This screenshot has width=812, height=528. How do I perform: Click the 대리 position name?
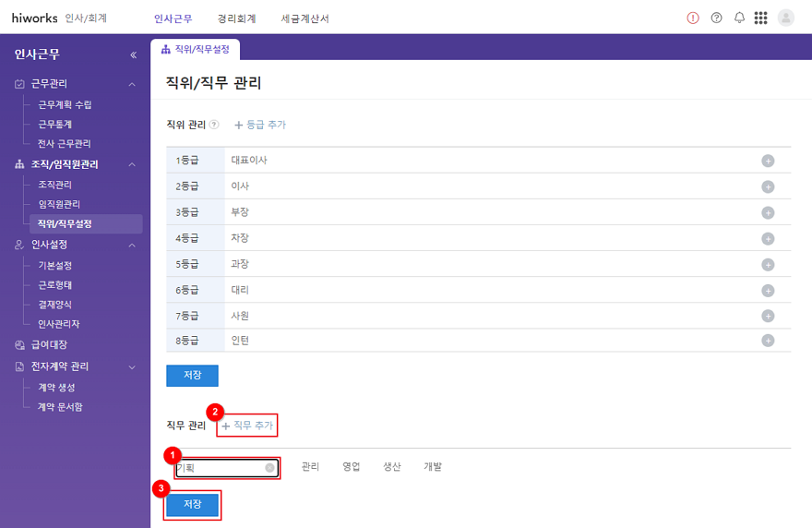click(x=240, y=290)
